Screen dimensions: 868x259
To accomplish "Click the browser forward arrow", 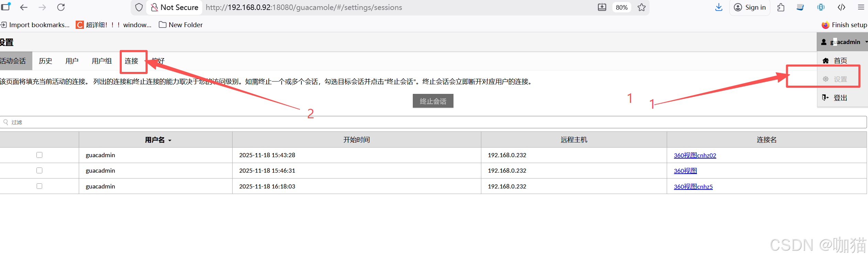I will (42, 7).
